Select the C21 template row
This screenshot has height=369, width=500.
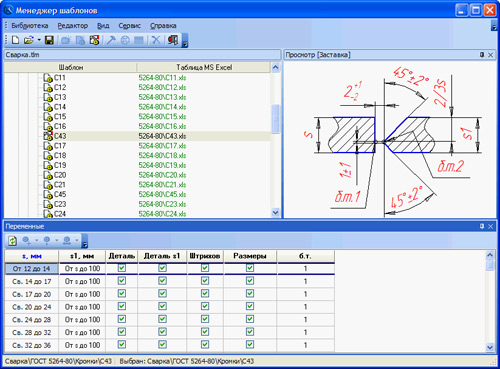[x=137, y=185]
